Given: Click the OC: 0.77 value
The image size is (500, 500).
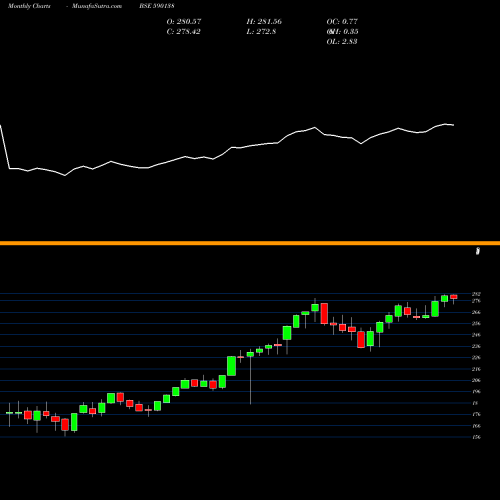Looking at the screenshot, I should pos(342,22).
